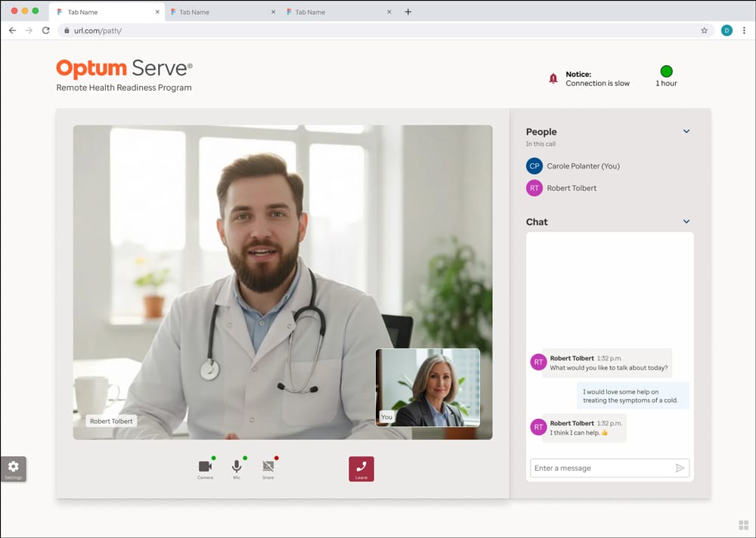Click the green connection status indicator

click(666, 72)
